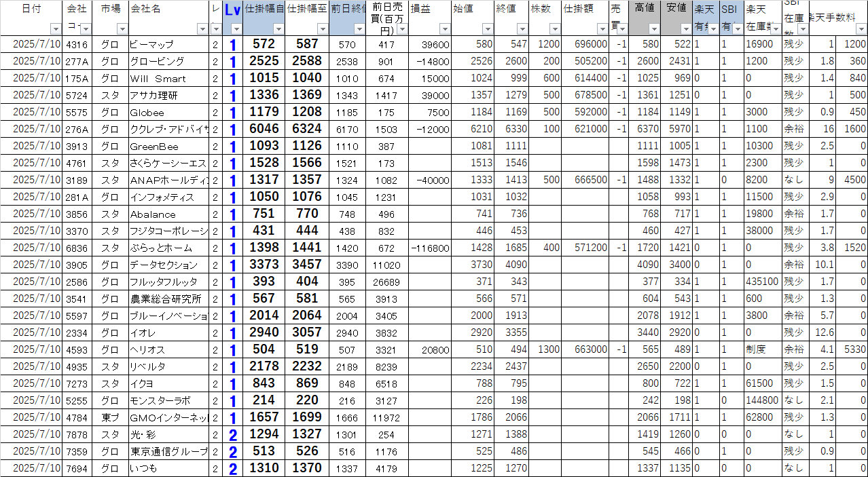Open the 会社コード column filter dropdown

tap(86, 29)
